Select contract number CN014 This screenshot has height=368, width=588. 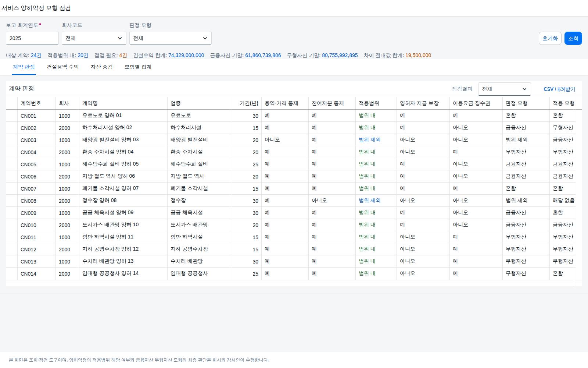(x=28, y=274)
